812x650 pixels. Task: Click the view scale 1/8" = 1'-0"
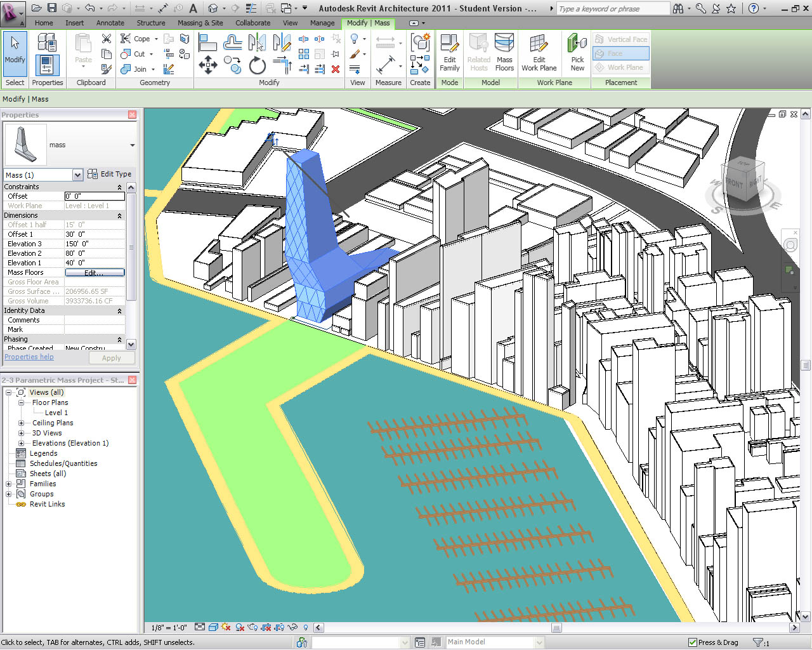point(169,628)
